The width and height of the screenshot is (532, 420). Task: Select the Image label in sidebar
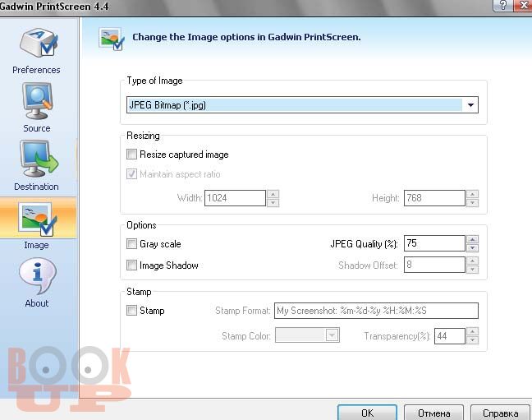(36, 245)
